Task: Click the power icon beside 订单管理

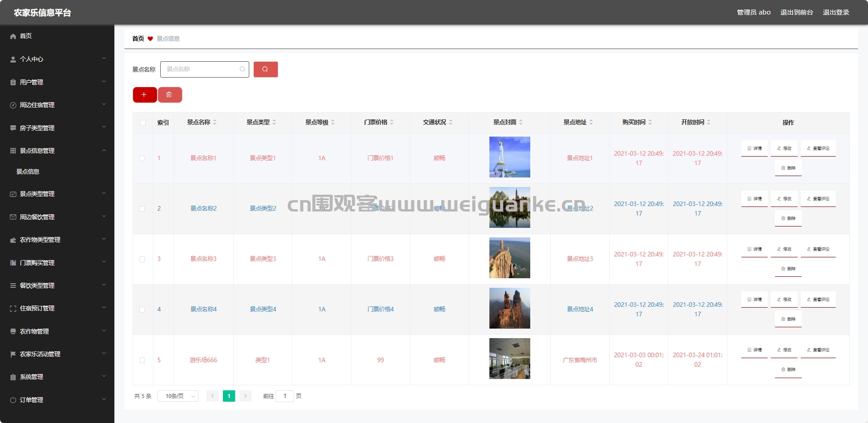Action: click(x=13, y=400)
